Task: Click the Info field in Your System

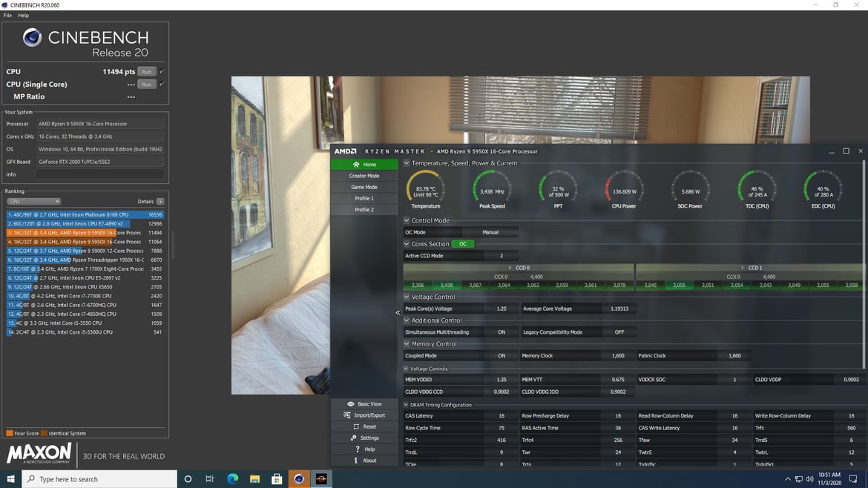Action: pyautogui.click(x=100, y=174)
